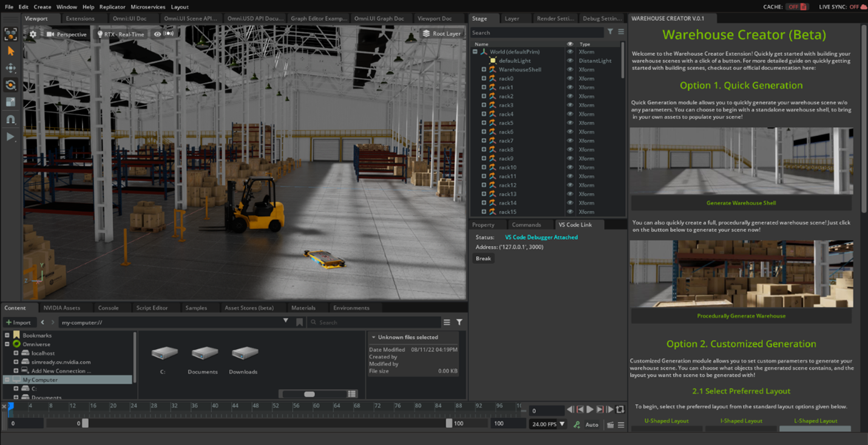Image resolution: width=868 pixels, height=445 pixels.
Task: Hide the rack7 prim
Action: tap(570, 141)
